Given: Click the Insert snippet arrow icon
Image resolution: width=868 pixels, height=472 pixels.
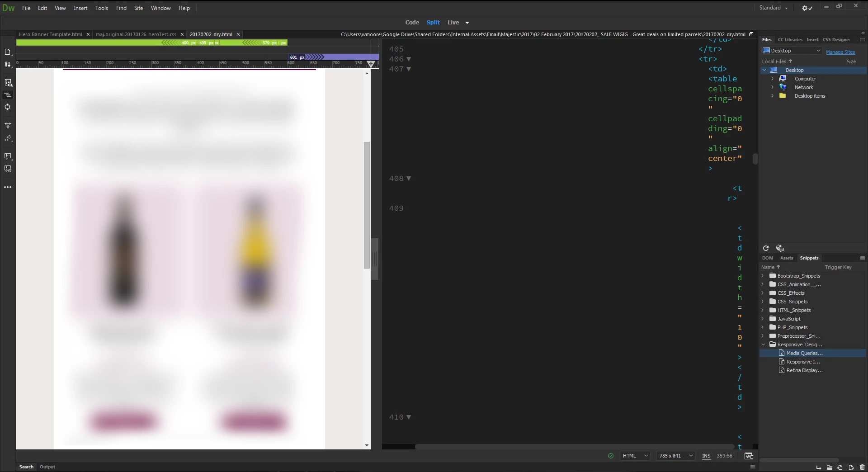Looking at the screenshot, I should point(819,467).
